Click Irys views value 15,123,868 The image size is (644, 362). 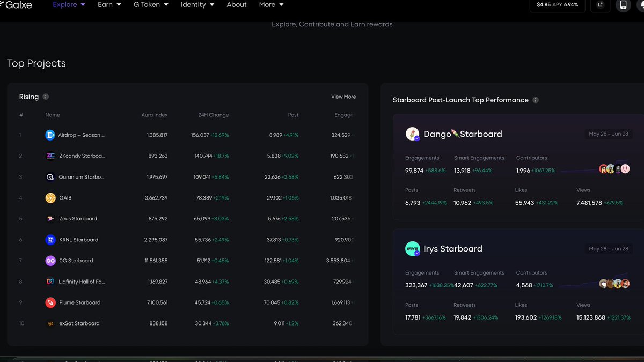tap(591, 317)
